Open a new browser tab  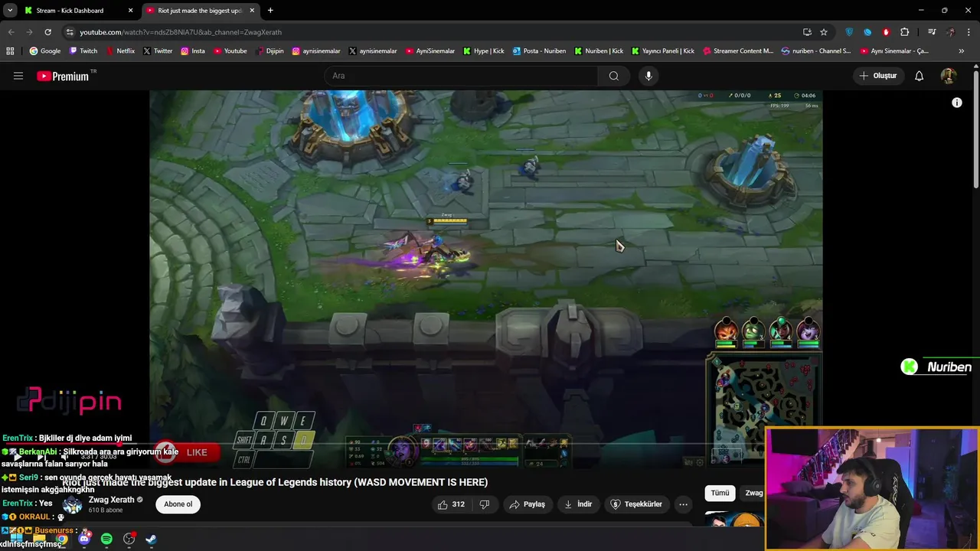270,11
